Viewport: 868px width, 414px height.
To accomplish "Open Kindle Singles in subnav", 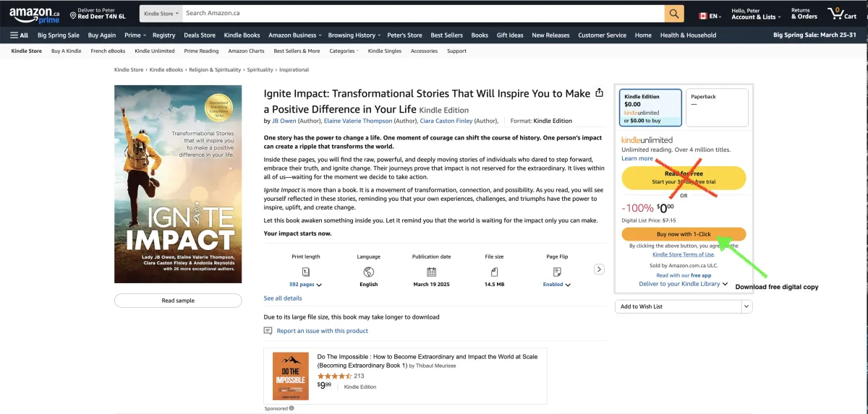I will tap(384, 51).
